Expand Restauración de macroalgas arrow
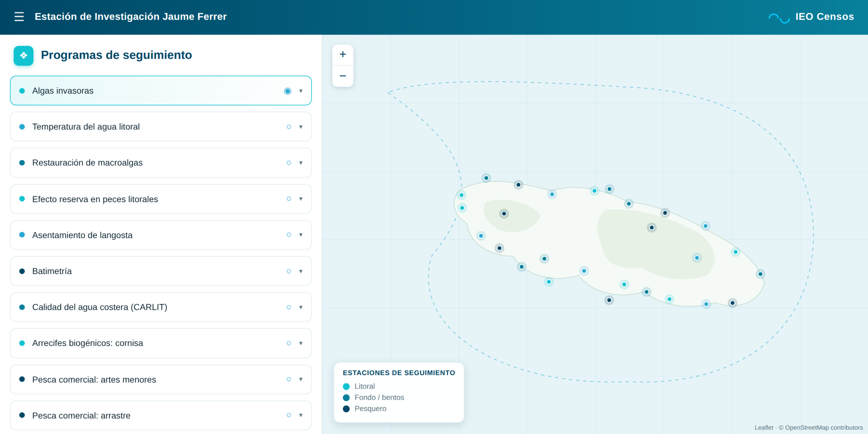Viewport: 868px width, 434px height. point(301,163)
